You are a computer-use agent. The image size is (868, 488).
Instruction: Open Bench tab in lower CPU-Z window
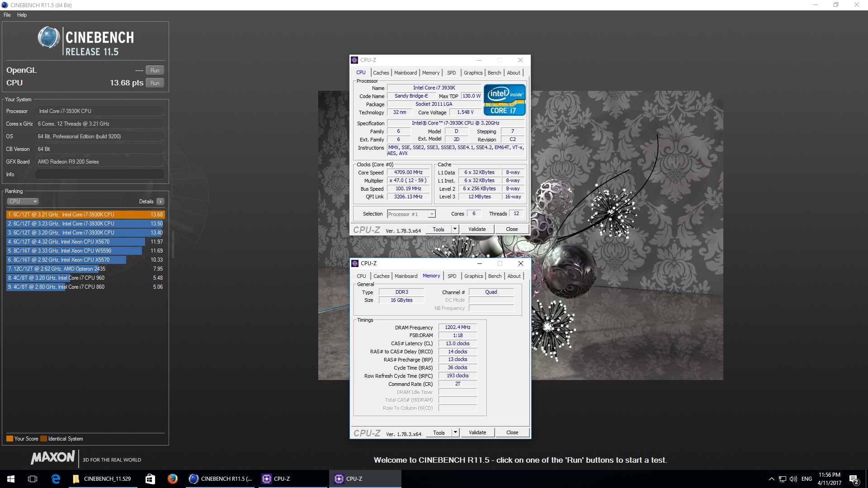(x=495, y=276)
